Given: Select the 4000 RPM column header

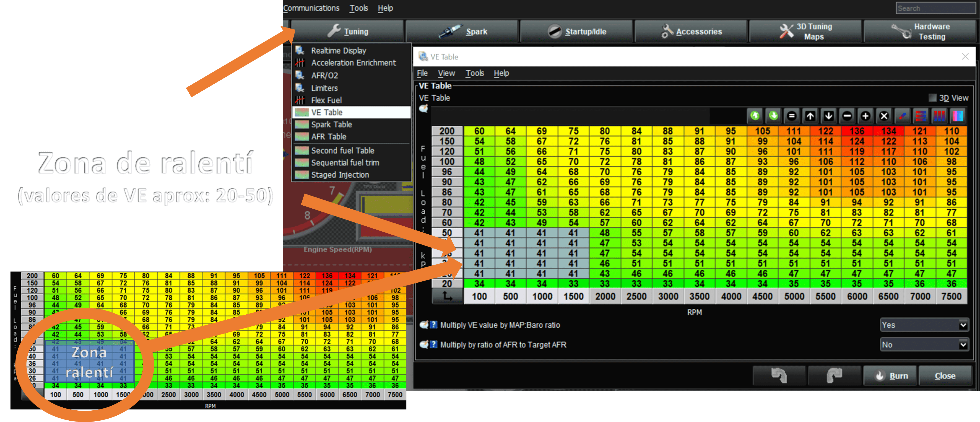Looking at the screenshot, I should point(731,296).
